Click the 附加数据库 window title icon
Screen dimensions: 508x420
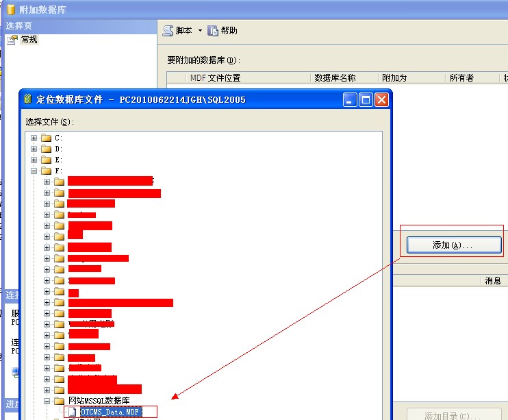11,10
